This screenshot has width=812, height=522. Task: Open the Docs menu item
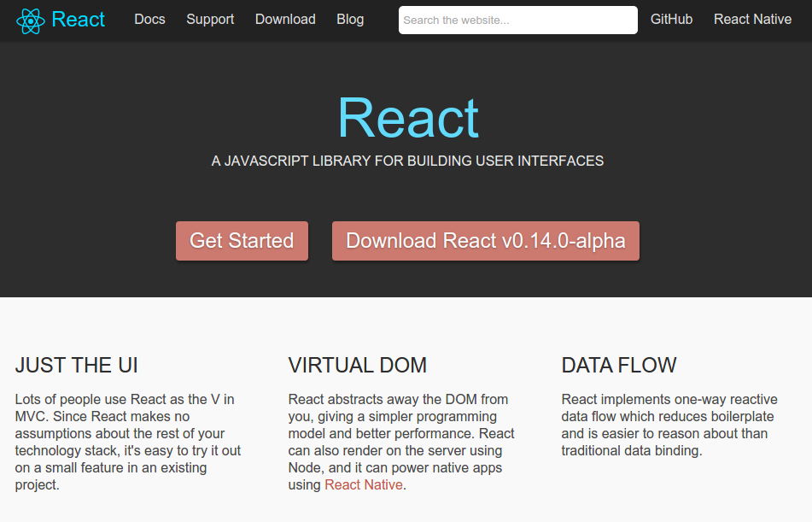149,19
